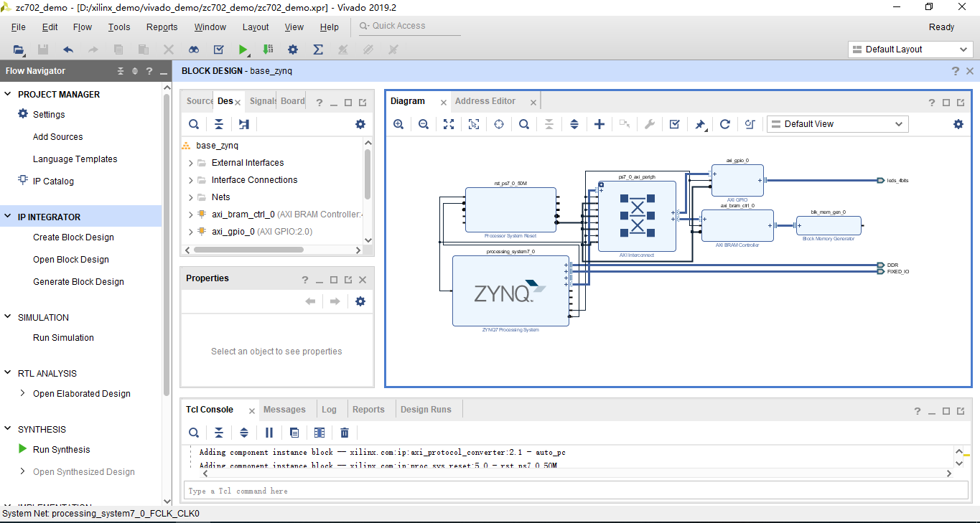Image resolution: width=980 pixels, height=523 pixels.
Task: Switch to the Address Editor tab
Action: (x=485, y=101)
